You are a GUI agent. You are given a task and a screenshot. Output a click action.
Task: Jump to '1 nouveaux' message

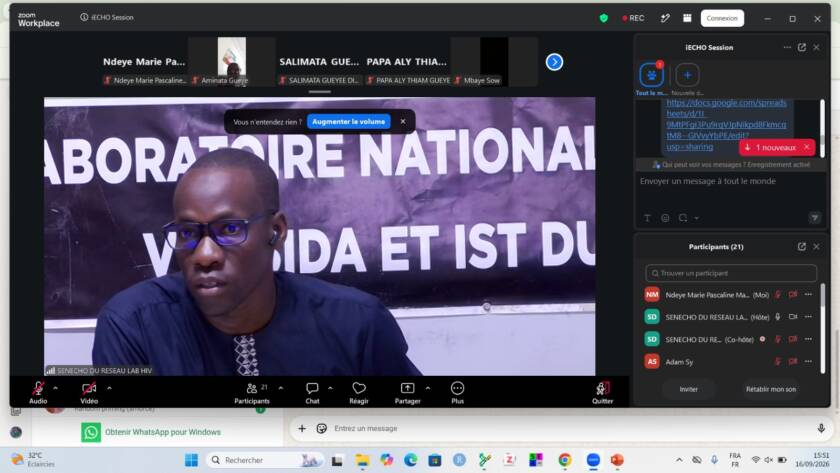coord(770,147)
